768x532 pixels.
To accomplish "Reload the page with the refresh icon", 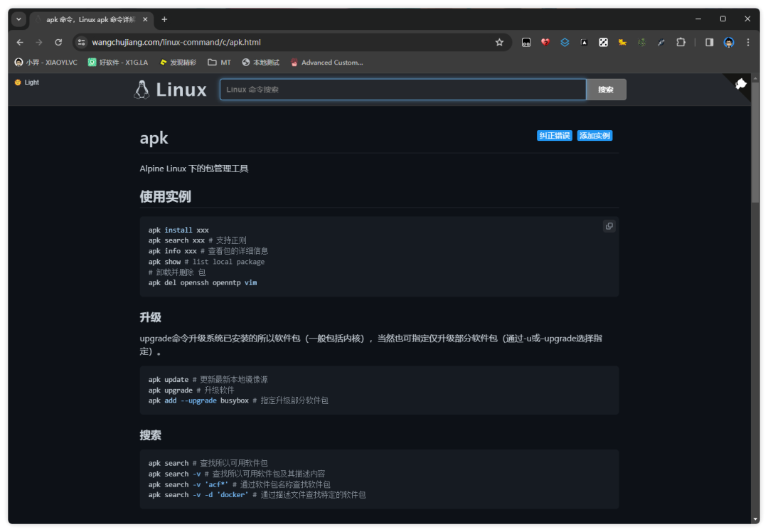I will pyautogui.click(x=58, y=43).
